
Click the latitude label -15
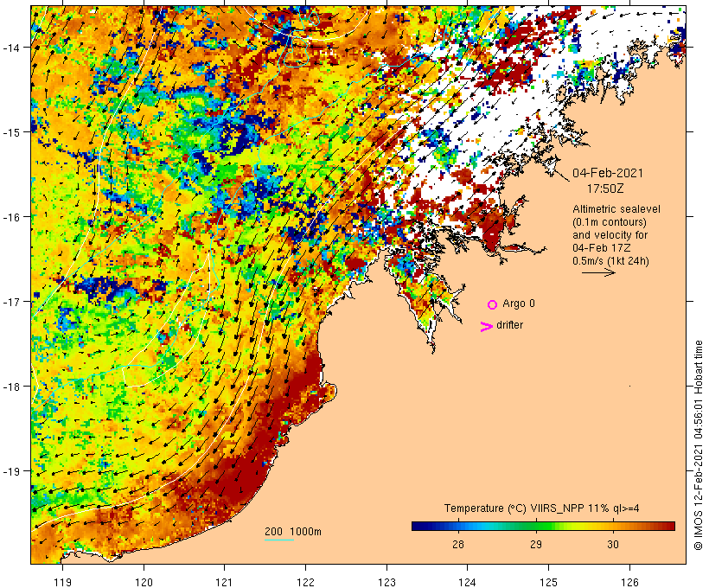pos(10,131)
